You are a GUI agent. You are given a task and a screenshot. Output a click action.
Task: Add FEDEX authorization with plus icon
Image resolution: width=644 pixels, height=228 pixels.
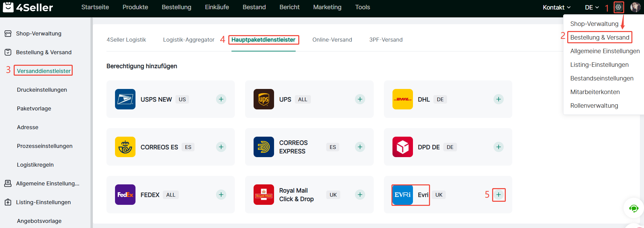tap(221, 195)
